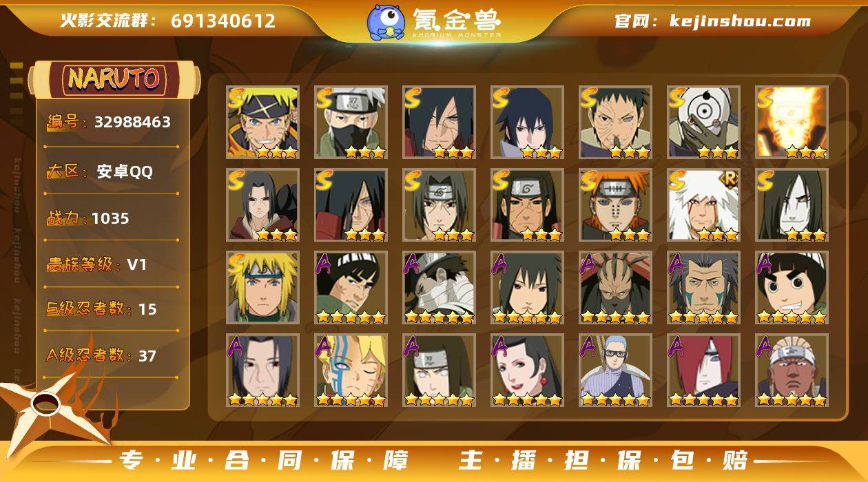Select white-haired Jiraiya icon with R badge
This screenshot has height=482, width=868.
pos(703,205)
